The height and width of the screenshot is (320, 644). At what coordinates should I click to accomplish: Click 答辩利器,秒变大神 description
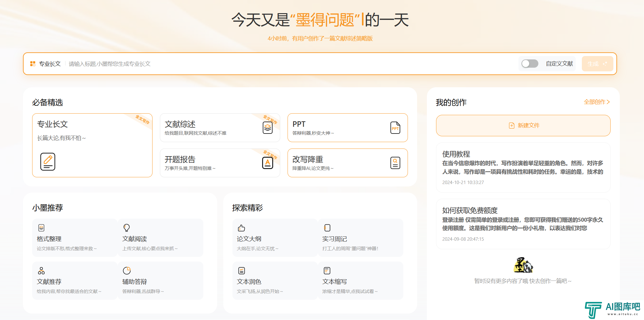tap(313, 133)
